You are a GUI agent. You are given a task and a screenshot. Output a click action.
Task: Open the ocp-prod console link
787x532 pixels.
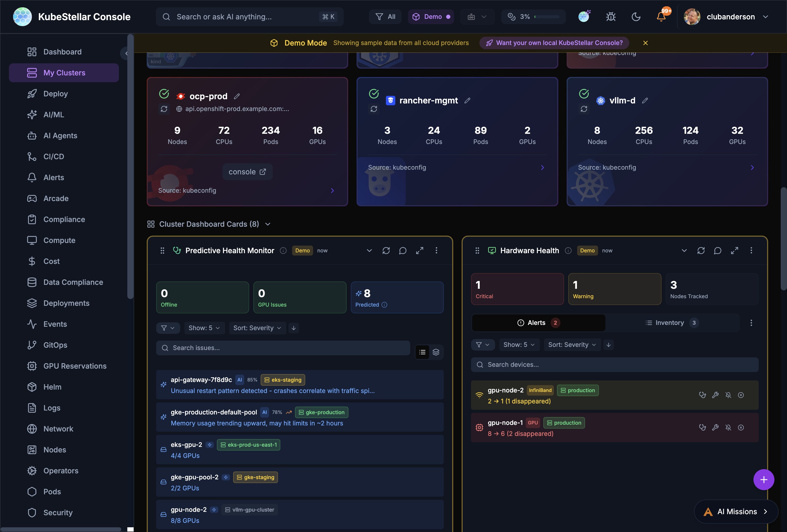tap(247, 172)
